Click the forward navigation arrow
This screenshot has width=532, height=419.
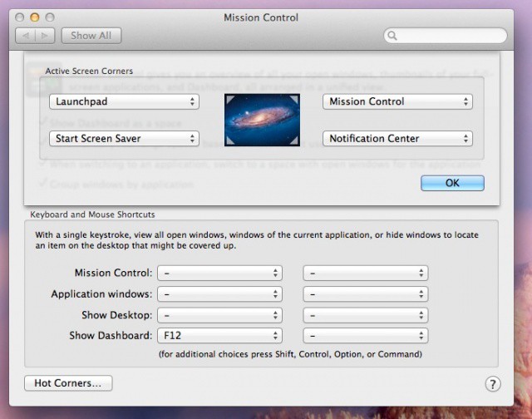(x=45, y=36)
